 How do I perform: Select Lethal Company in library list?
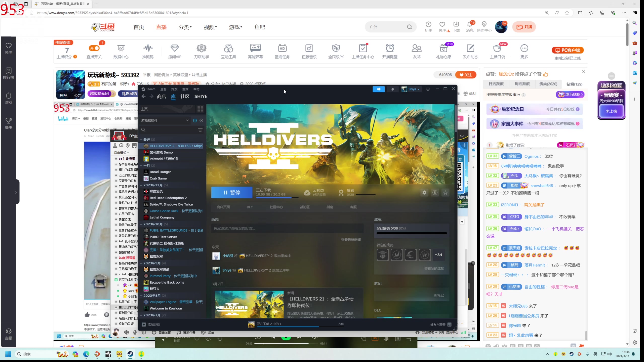[x=162, y=217]
